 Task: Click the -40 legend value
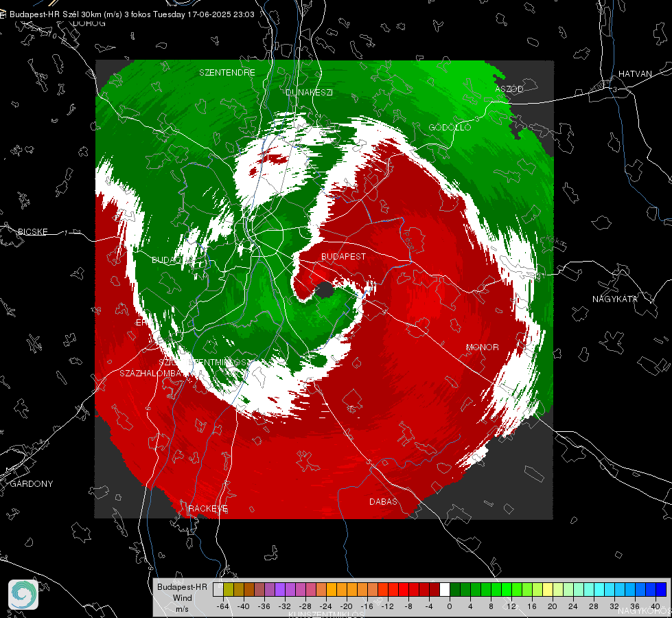pos(244,606)
